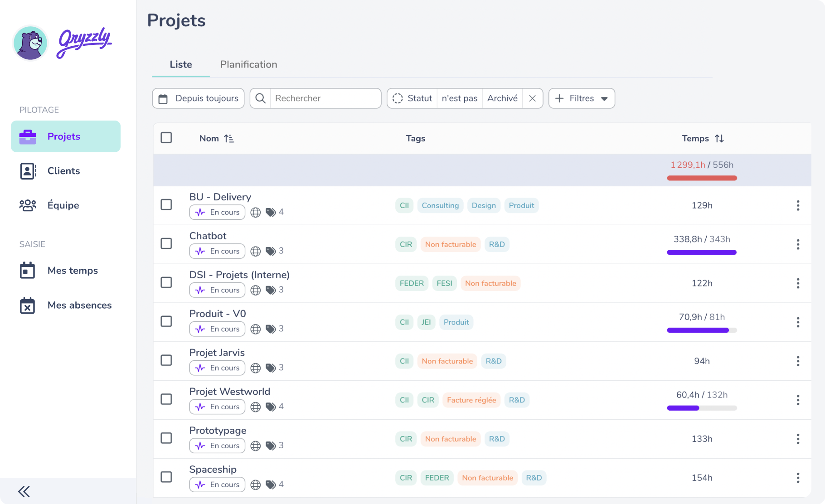Tick the checkbox for Chatbot project
This screenshot has height=504, width=825.
coord(166,244)
